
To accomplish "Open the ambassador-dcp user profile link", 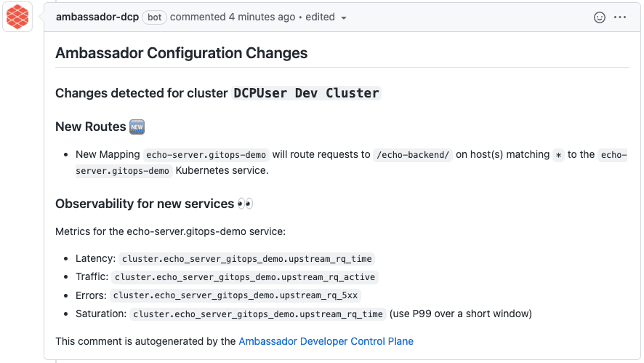I will coord(97,17).
